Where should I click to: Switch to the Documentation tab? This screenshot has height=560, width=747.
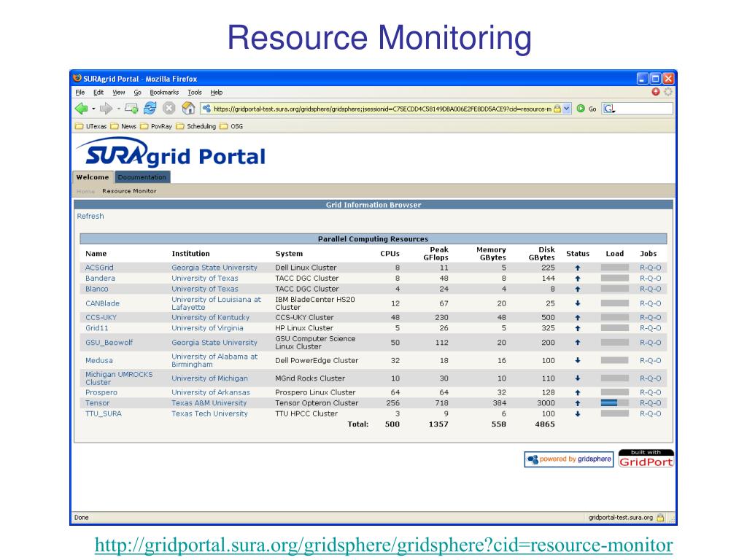coord(142,177)
